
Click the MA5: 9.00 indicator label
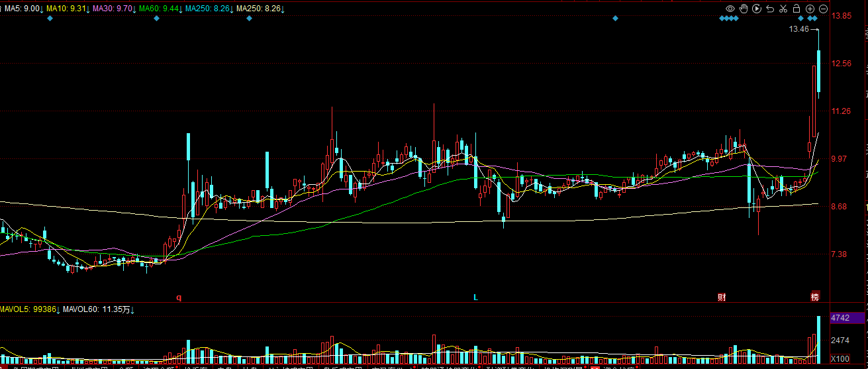click(23, 9)
